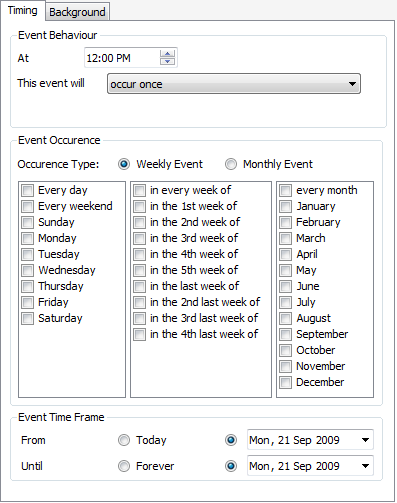Image resolution: width=397 pixels, height=503 pixels.
Task: Check 'in the last week of'
Action: pos(140,287)
